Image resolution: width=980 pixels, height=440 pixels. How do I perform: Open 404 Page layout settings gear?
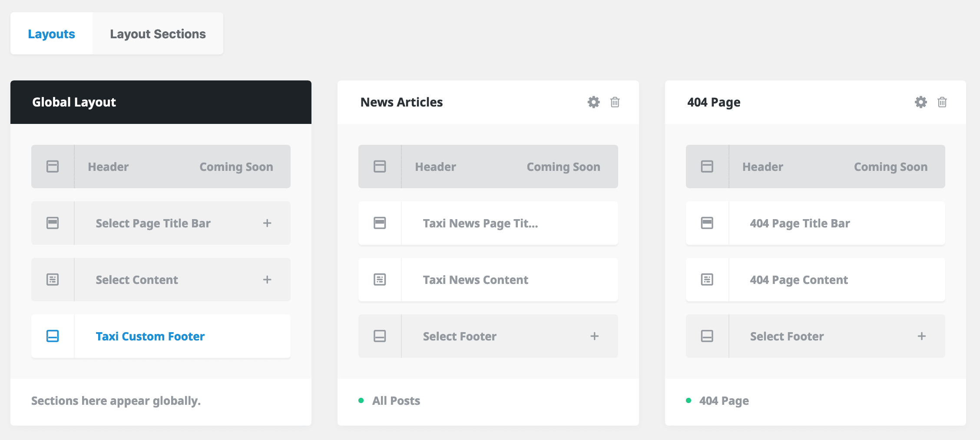click(x=920, y=102)
